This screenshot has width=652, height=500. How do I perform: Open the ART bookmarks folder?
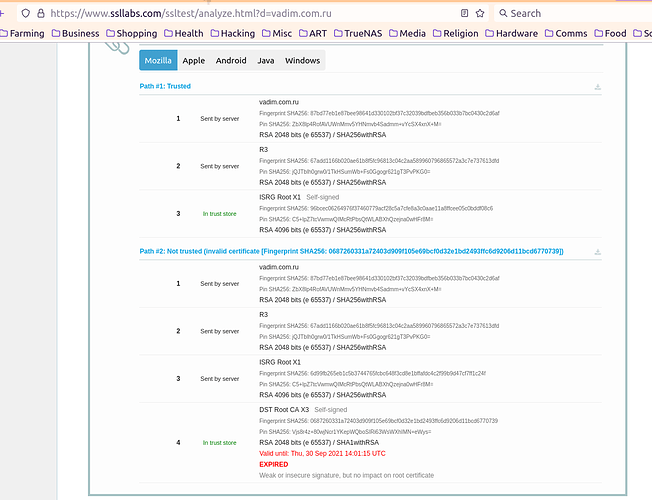[313, 33]
